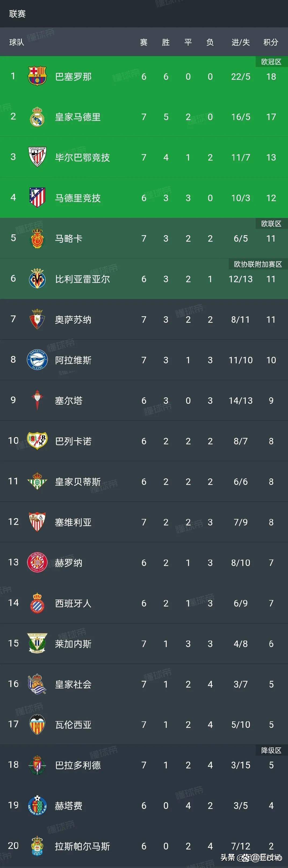This screenshot has height=868, width=288.
Task: Click the Barcelona club crest
Action: [x=37, y=76]
